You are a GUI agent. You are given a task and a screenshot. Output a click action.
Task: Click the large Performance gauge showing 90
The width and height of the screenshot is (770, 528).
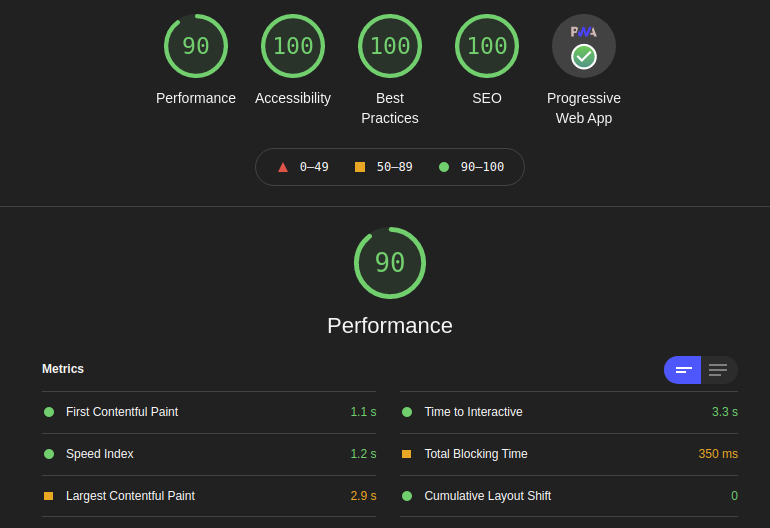pyautogui.click(x=390, y=263)
